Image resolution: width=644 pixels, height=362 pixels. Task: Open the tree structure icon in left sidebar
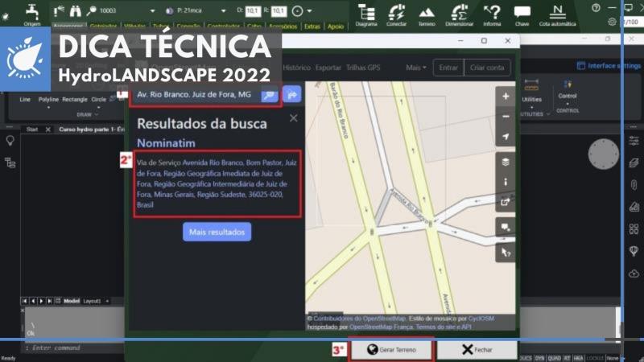tap(10, 163)
